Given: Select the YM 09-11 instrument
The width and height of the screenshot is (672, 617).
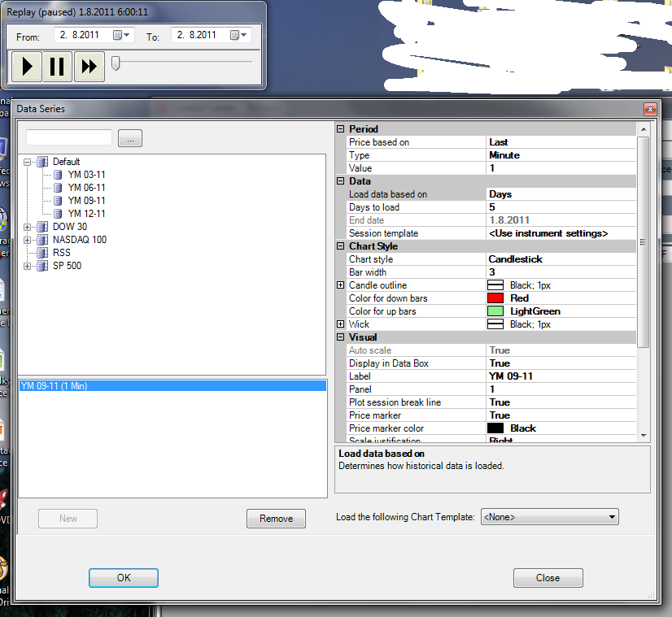Looking at the screenshot, I should click(86, 201).
